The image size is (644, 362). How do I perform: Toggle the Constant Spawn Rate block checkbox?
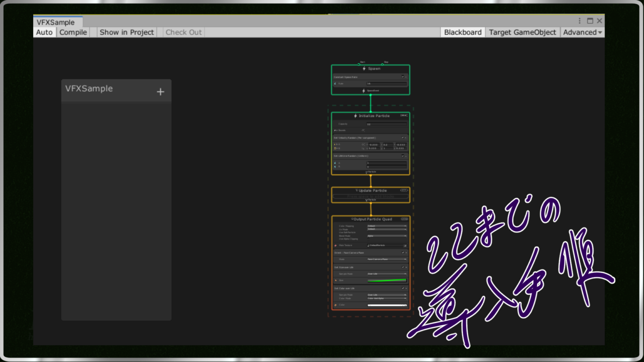402,77
